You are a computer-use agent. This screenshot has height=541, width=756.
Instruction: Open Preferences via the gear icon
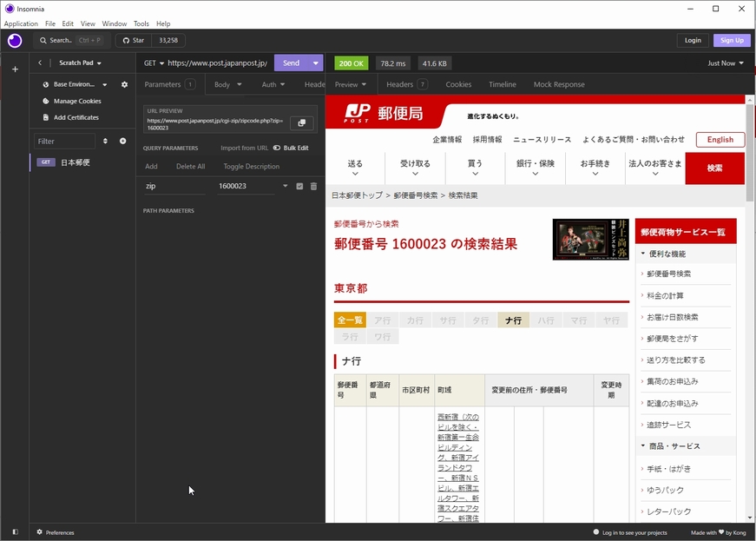40,531
